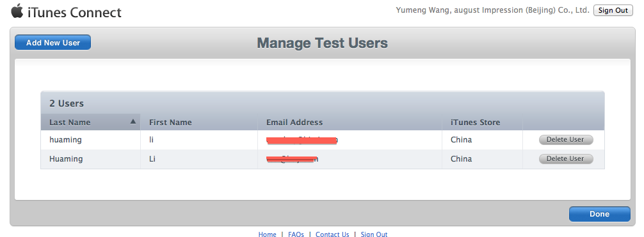Sort by iTunes Store column header
Viewport: 644px width, 237px height.
pos(475,122)
